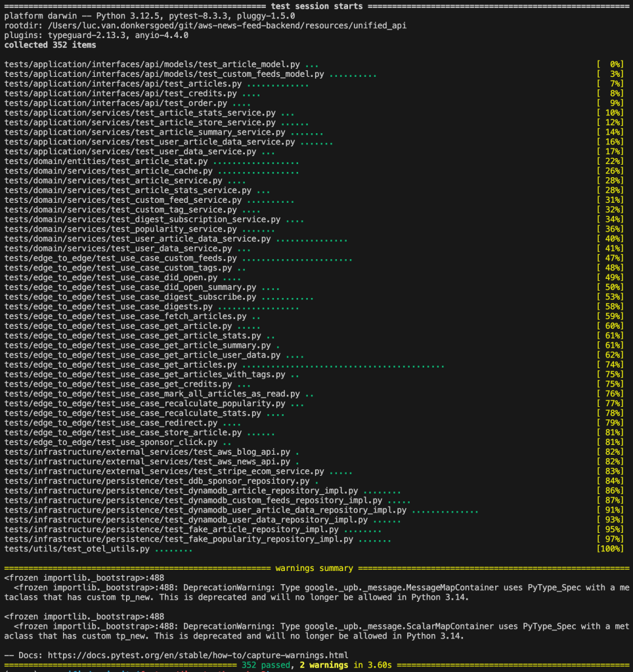Click the test_use_case_sponsor_click.py file path
The image size is (633, 672).
click(x=120, y=442)
